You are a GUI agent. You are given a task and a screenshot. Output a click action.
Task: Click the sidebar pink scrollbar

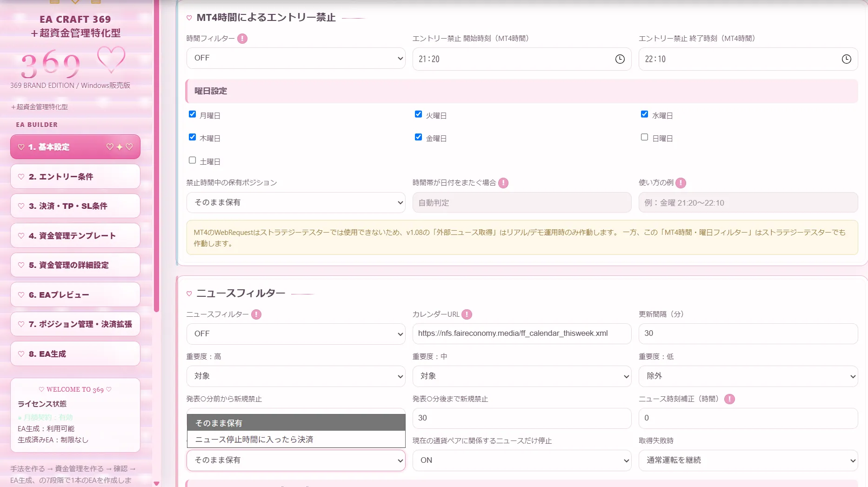(x=157, y=156)
